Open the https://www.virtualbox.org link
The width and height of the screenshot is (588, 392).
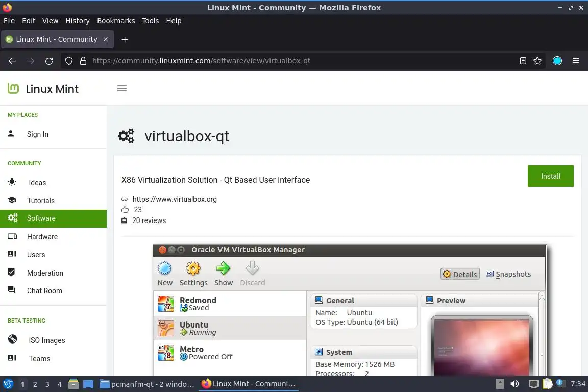[x=175, y=199]
